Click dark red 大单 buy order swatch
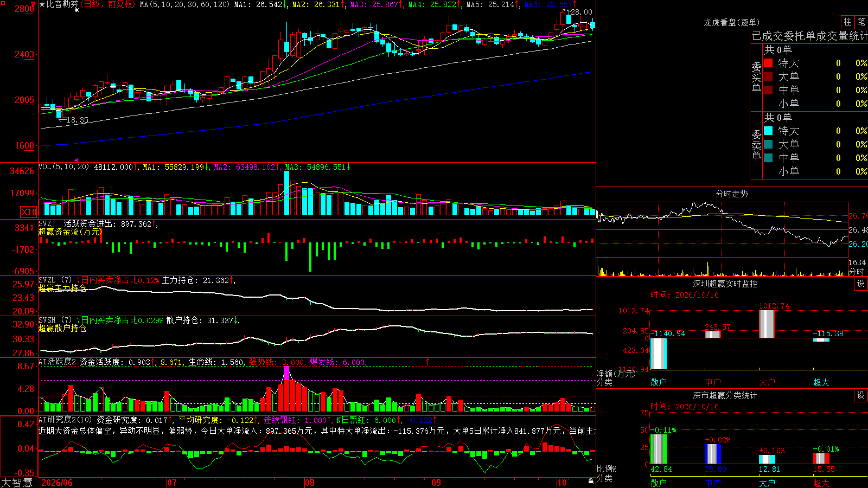868x488 pixels. tap(768, 76)
